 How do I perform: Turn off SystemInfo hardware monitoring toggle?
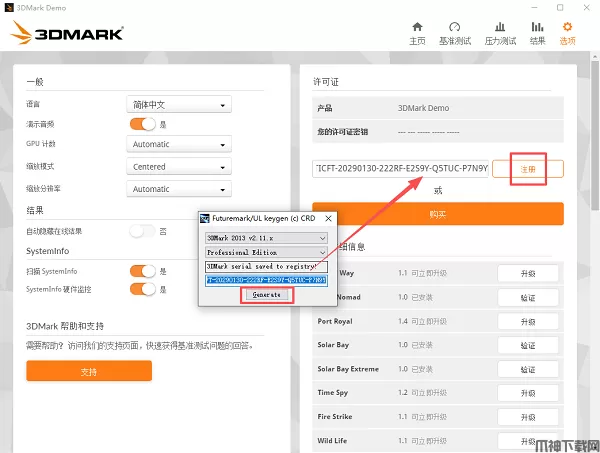tap(143, 290)
